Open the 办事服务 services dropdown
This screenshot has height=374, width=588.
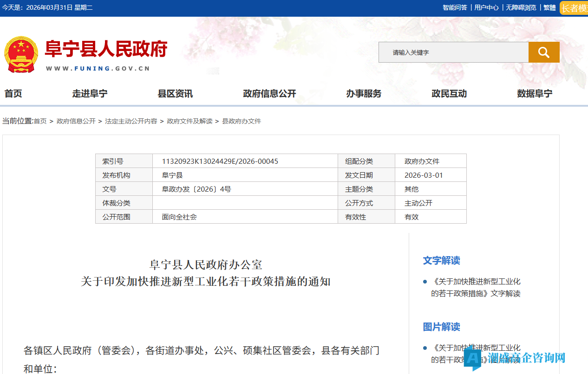[364, 93]
